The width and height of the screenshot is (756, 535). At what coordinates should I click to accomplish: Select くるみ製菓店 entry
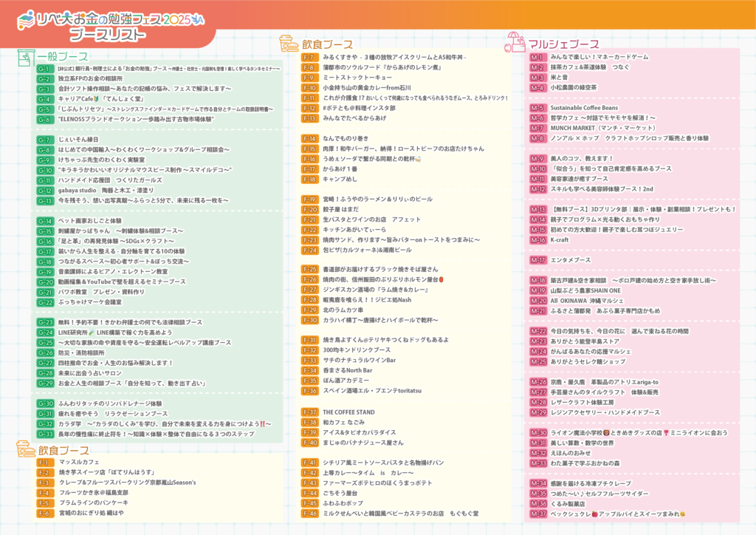click(557, 504)
